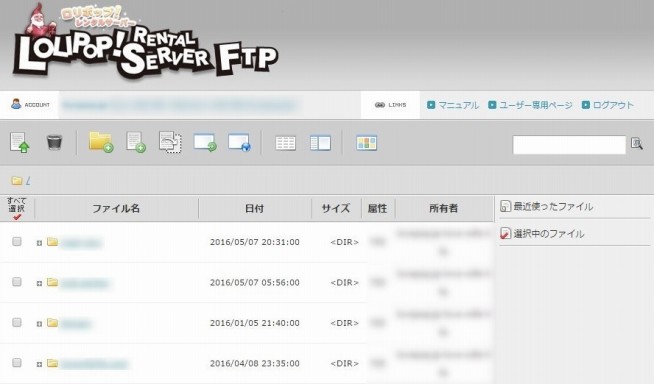Image resolution: width=654 pixels, height=384 pixels.
Task: Expand the folder dated 2016/05/07 05:56:00
Action: coord(39,283)
